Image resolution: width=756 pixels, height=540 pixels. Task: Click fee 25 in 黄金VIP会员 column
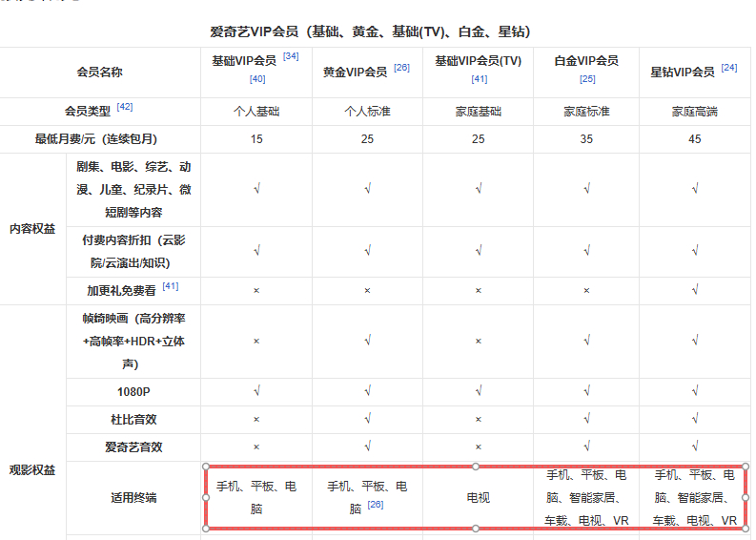coord(367,139)
